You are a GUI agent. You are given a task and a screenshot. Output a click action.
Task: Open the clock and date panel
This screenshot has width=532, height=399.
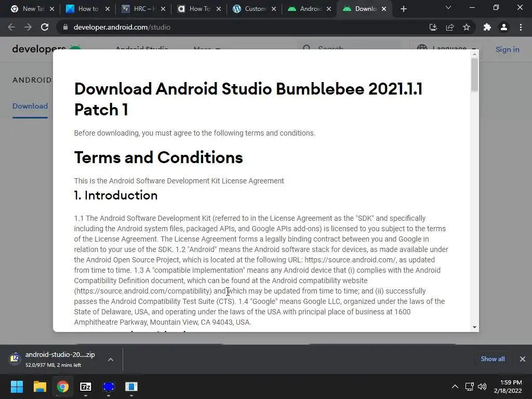click(x=508, y=387)
